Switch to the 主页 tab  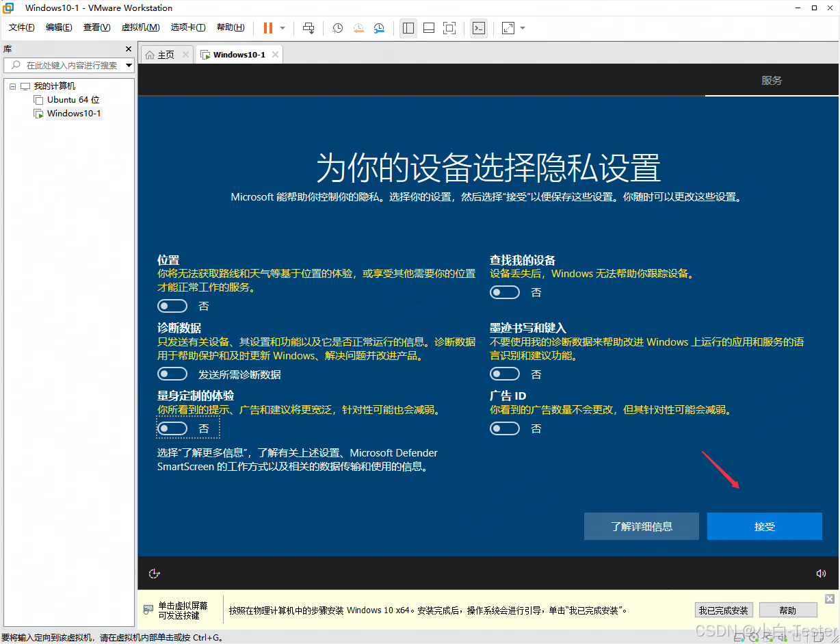166,55
